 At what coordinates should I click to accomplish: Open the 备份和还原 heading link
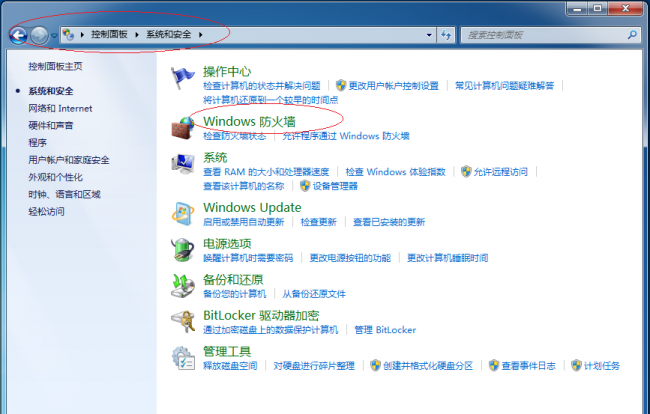click(x=233, y=279)
